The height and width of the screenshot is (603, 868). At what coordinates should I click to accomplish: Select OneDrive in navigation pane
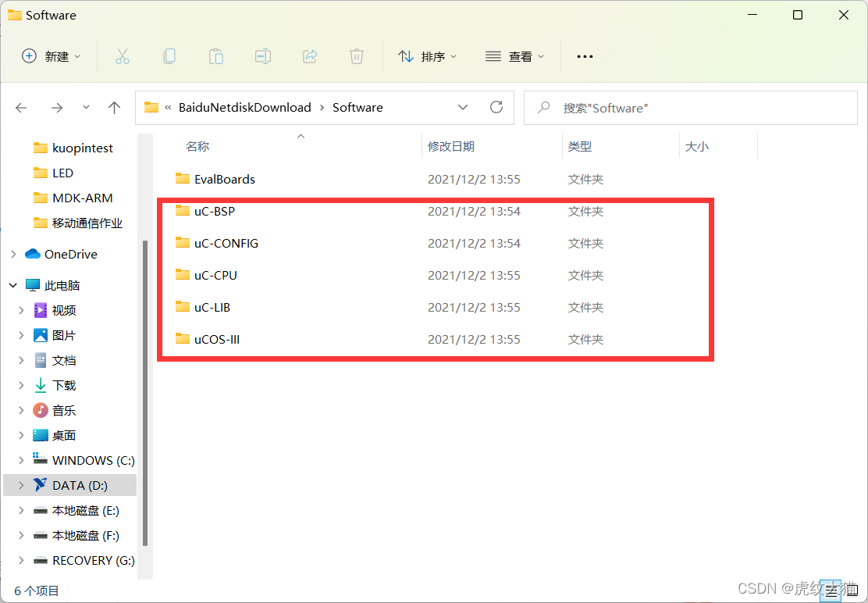pos(71,255)
